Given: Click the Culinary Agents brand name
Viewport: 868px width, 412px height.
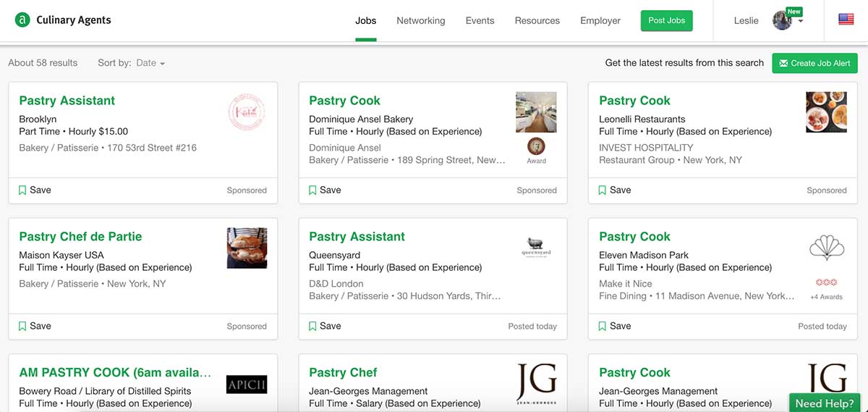Looking at the screenshot, I should 74,20.
